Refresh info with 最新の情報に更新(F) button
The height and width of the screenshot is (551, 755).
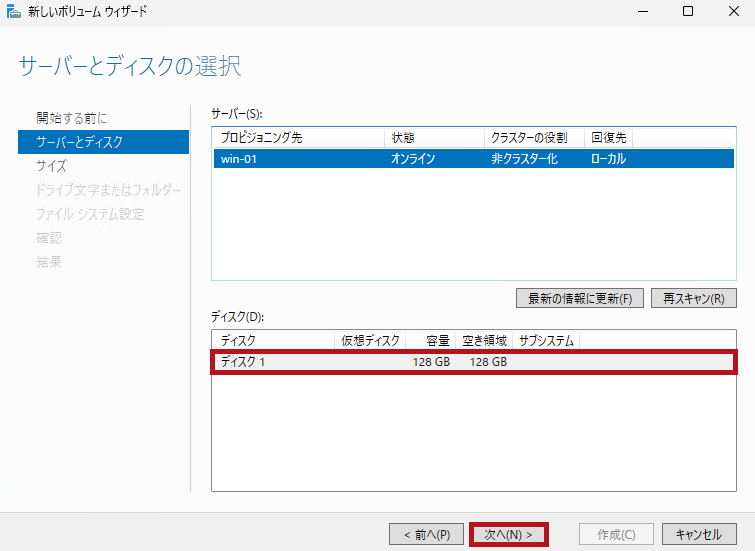coord(579,298)
